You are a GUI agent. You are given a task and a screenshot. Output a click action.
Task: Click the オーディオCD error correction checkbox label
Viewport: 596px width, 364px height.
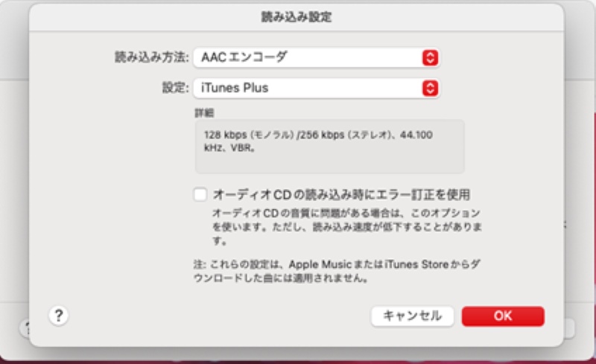[341, 194]
